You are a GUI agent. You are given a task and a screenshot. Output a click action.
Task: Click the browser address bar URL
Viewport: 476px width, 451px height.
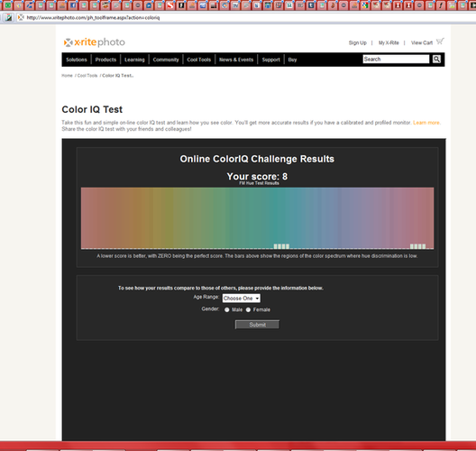coord(93,18)
